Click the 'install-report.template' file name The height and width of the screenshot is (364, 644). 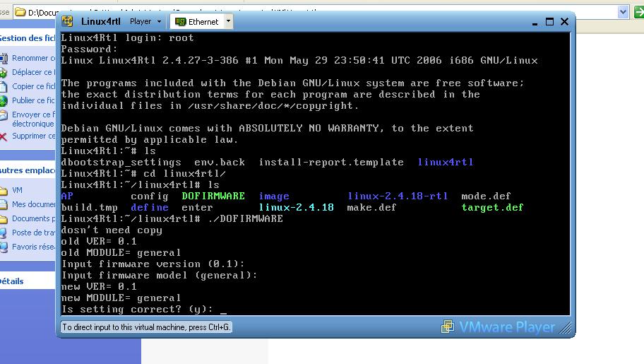(x=331, y=162)
